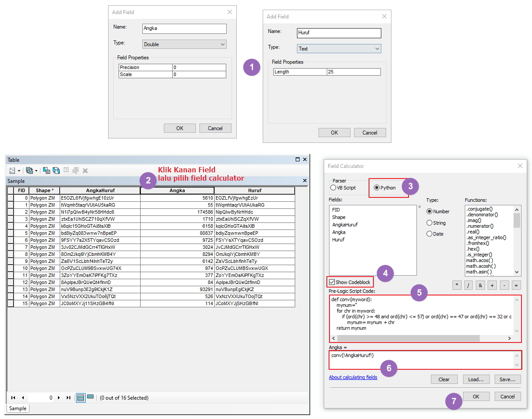Click horizontal scroll-right arrow in Pre-Logic code box

pyautogui.click(x=509, y=338)
